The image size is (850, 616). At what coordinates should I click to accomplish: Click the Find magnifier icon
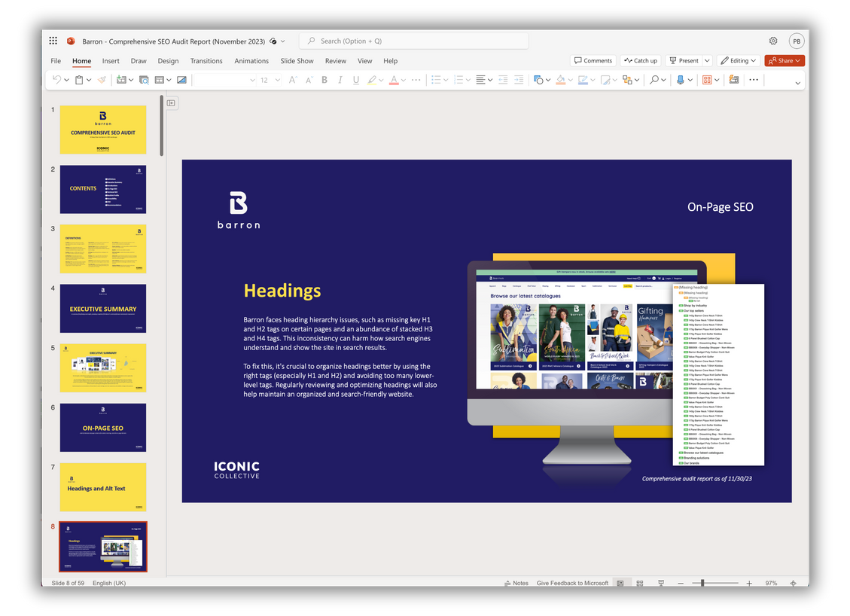tap(654, 80)
